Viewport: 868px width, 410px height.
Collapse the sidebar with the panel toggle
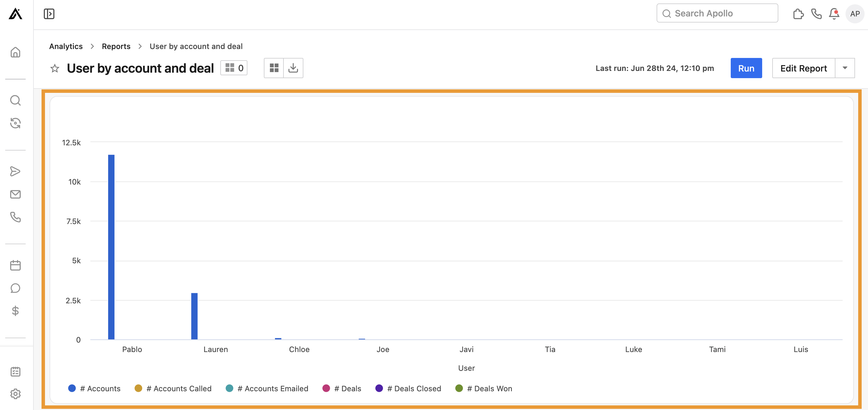click(49, 14)
